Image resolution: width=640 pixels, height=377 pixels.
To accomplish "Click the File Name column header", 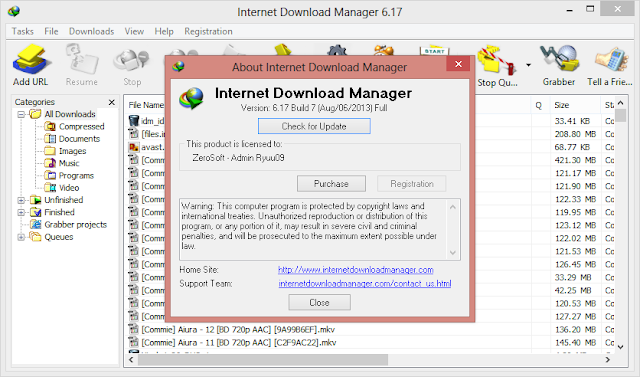I will (146, 105).
